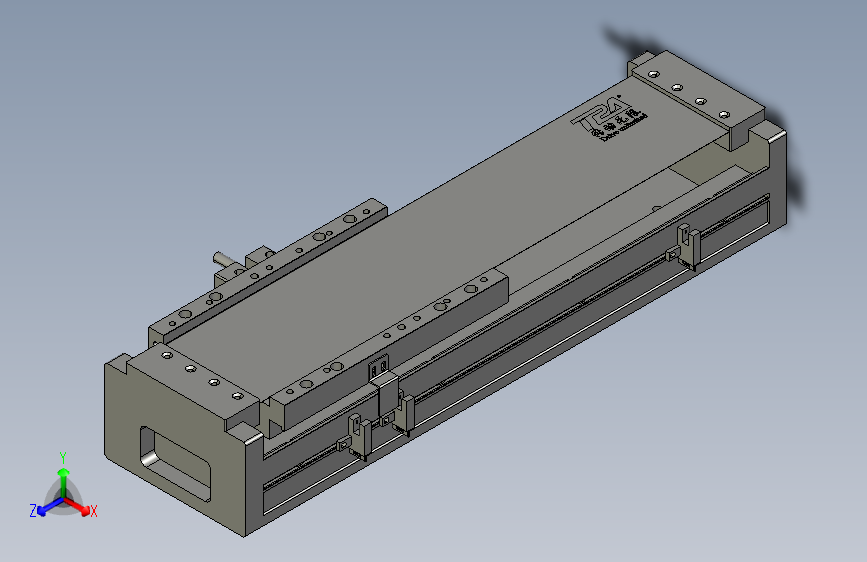Select the sensor bracket near the right end of the rail
Screen dimensions: 867x562
pos(686,246)
